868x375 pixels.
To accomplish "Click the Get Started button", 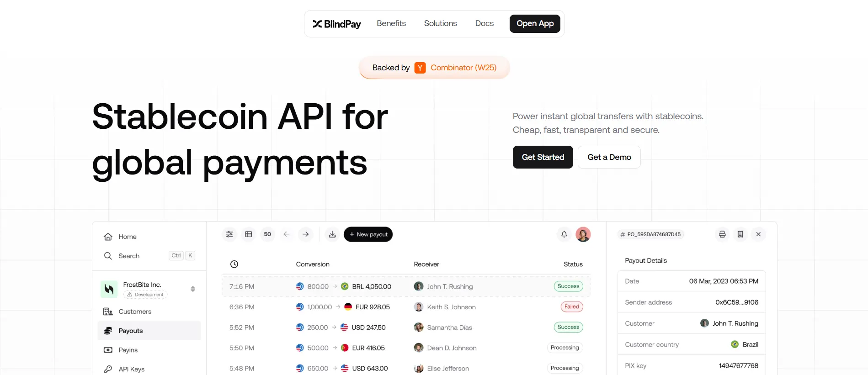I will 543,157.
